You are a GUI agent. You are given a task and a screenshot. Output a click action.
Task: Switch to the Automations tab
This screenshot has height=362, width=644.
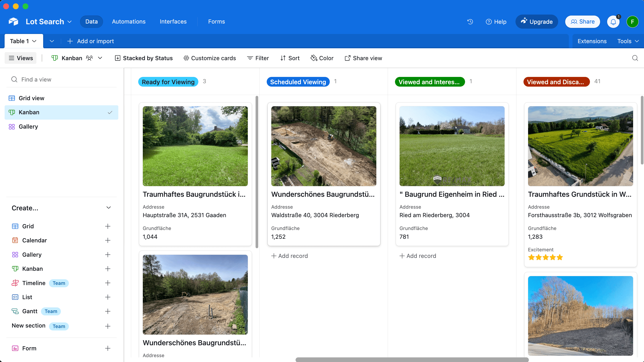[129, 22]
